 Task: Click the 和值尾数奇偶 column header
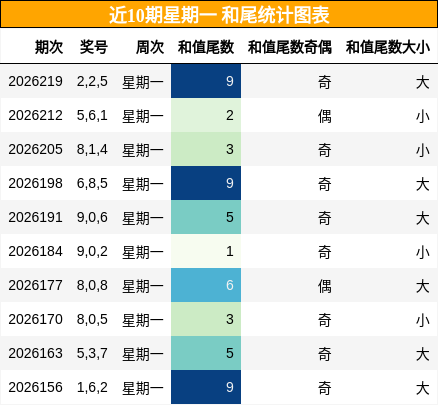click(x=290, y=47)
